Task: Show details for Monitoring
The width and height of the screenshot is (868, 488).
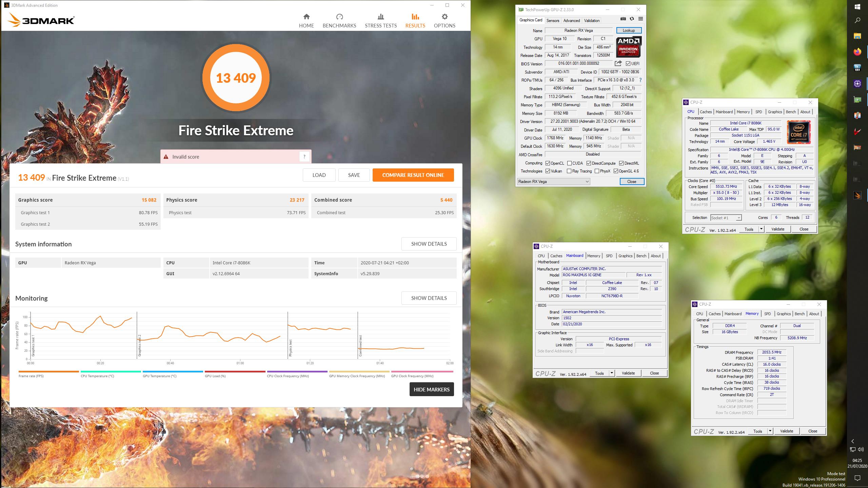Action: pyautogui.click(x=429, y=298)
